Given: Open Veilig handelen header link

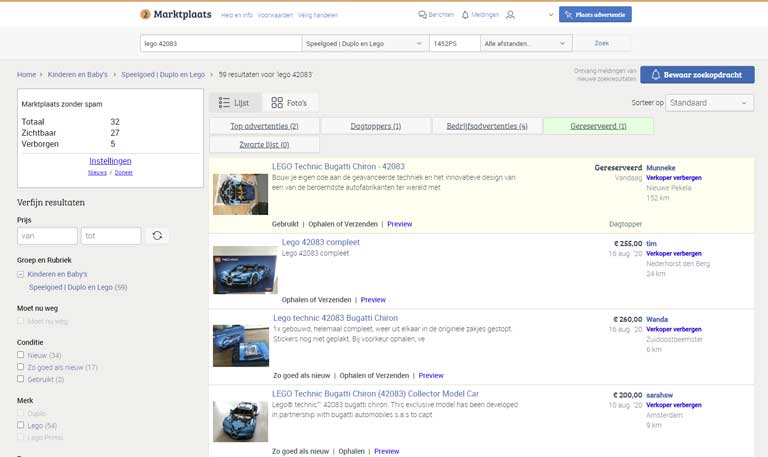Looking at the screenshot, I should point(318,15).
